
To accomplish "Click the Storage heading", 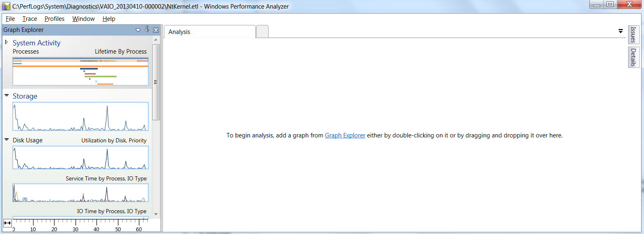I will tap(25, 96).
